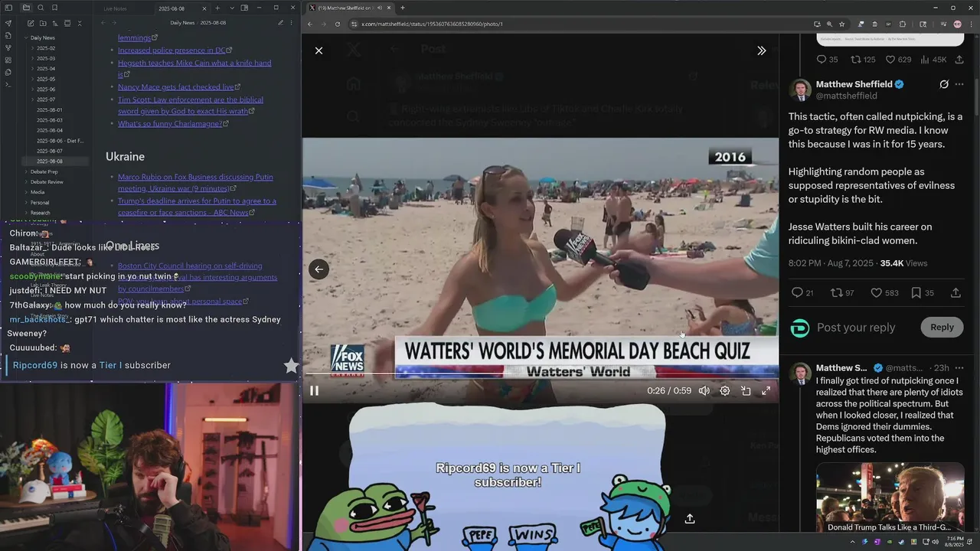
Task: Open the file explorer panel in Obsidian
Action: click(27, 8)
